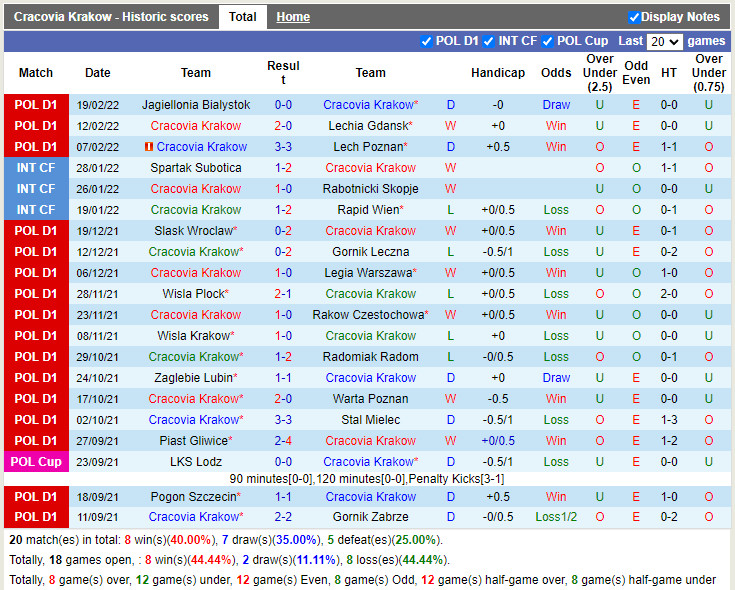Viewport: 735px width, 590px height.
Task: Select the Spartak Subotica team link
Action: click(x=196, y=168)
